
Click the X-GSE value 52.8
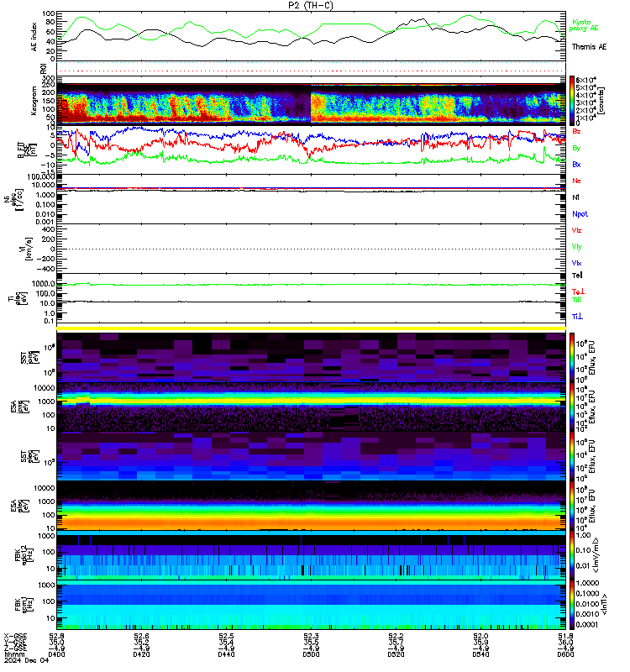(56, 637)
